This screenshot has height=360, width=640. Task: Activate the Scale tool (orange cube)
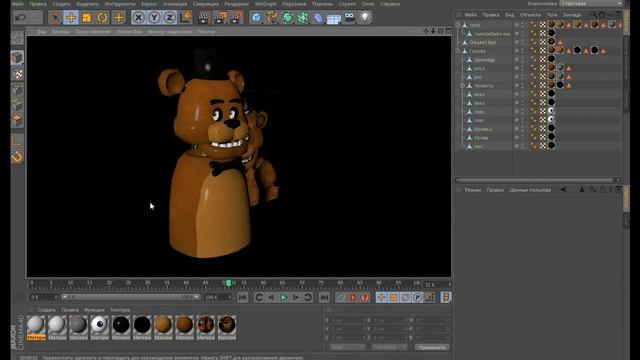87,18
